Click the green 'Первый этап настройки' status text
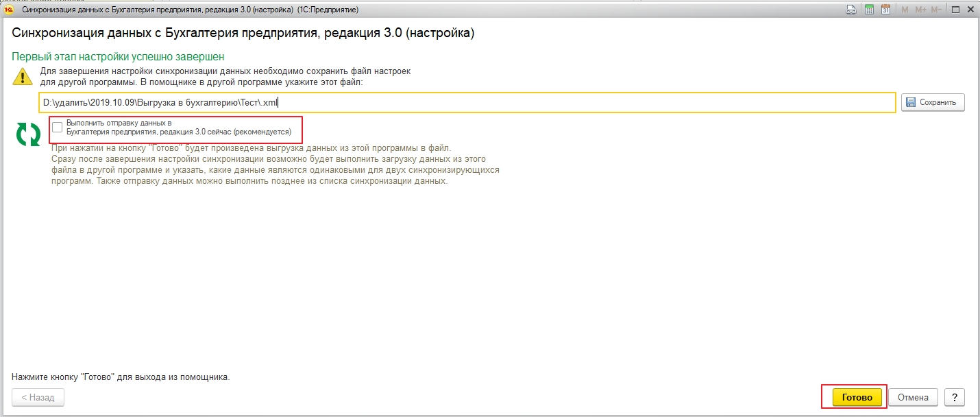The image size is (980, 417). click(119, 56)
